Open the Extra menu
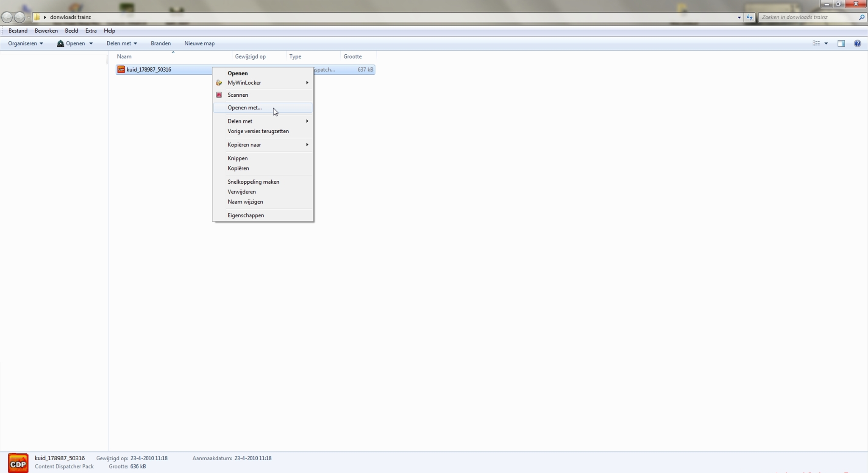This screenshot has height=473, width=868. click(x=91, y=31)
